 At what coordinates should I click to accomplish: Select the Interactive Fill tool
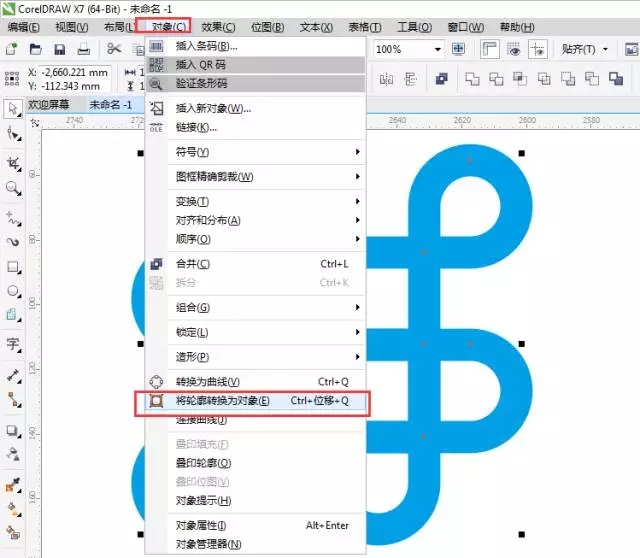point(13,509)
